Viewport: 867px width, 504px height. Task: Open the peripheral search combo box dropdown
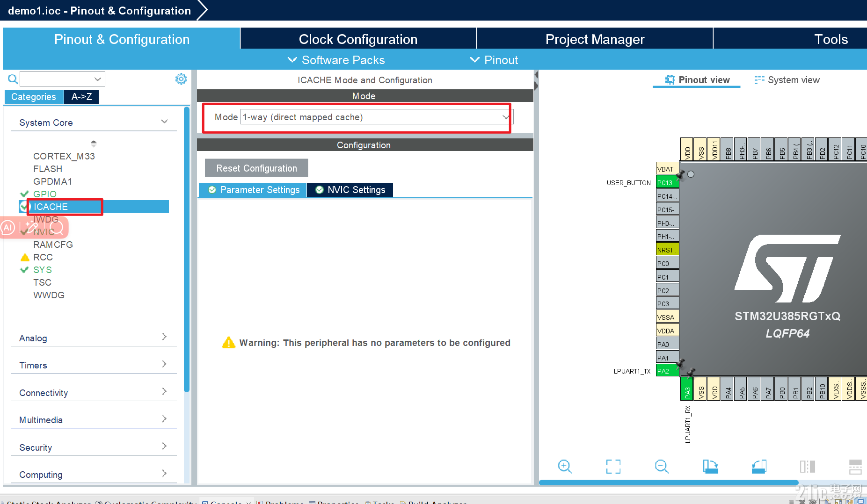pos(97,79)
